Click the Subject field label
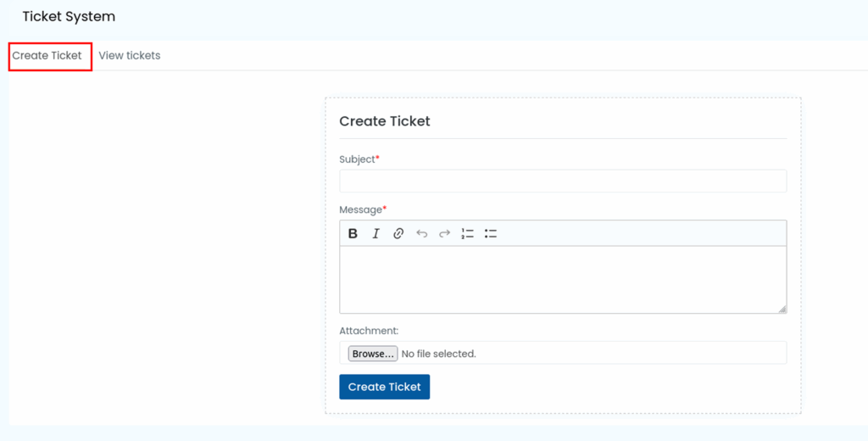Screen dimensions: 868x441 point(358,159)
